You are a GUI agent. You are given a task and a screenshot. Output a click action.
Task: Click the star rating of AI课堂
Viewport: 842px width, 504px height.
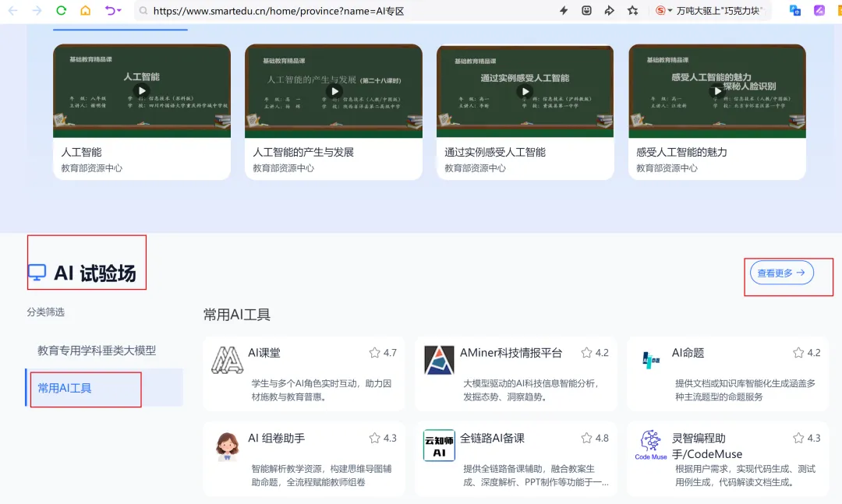click(383, 353)
